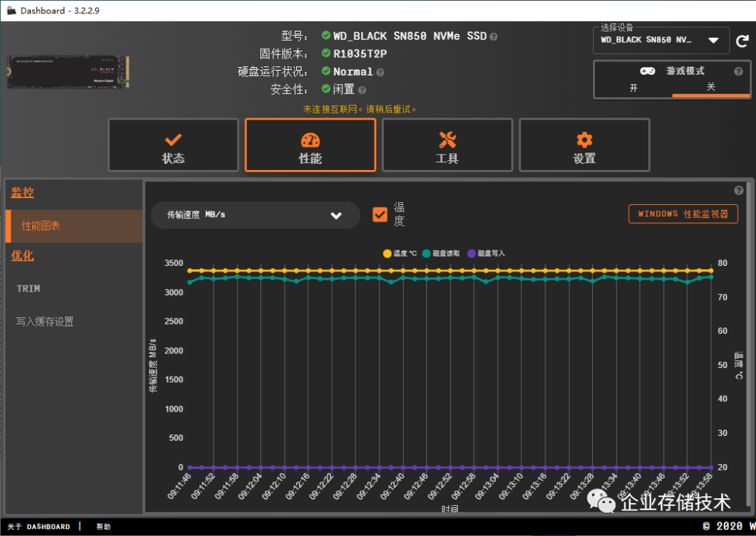The width and height of the screenshot is (756, 536).
Task: Select TRIM in the sidebar
Action: 29,289
